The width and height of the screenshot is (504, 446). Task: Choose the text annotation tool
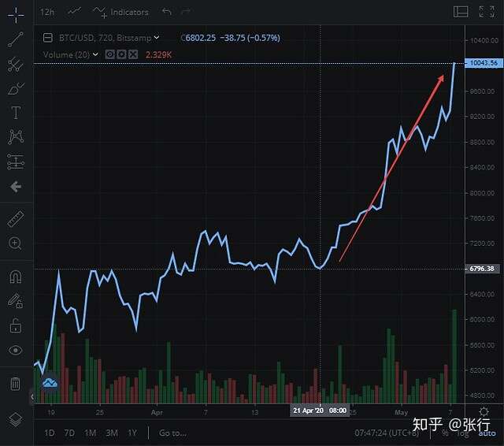point(16,113)
